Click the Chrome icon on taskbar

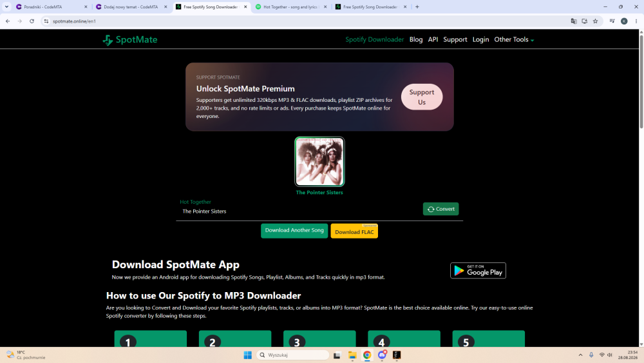[x=367, y=355]
